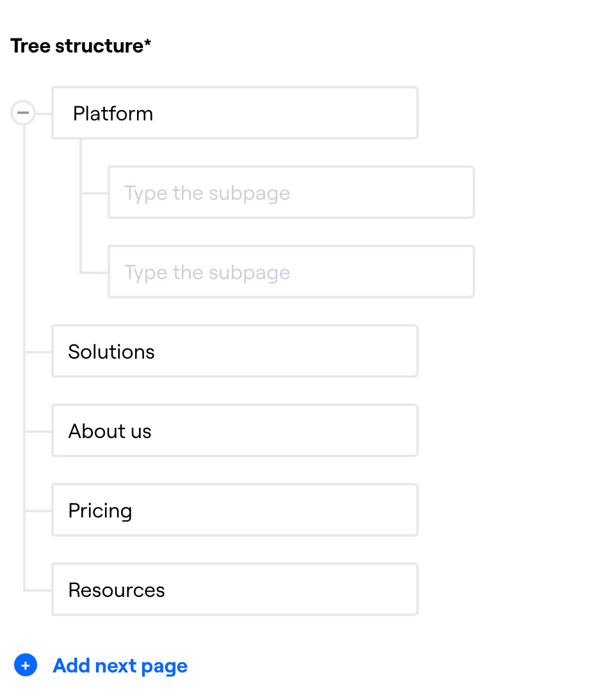
Task: Focus the About us page field
Action: pos(235,431)
